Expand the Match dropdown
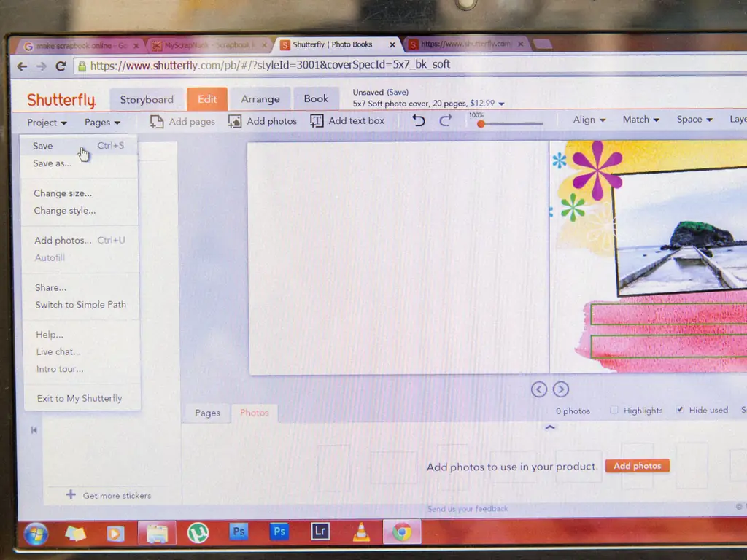747x560 pixels. (x=640, y=120)
